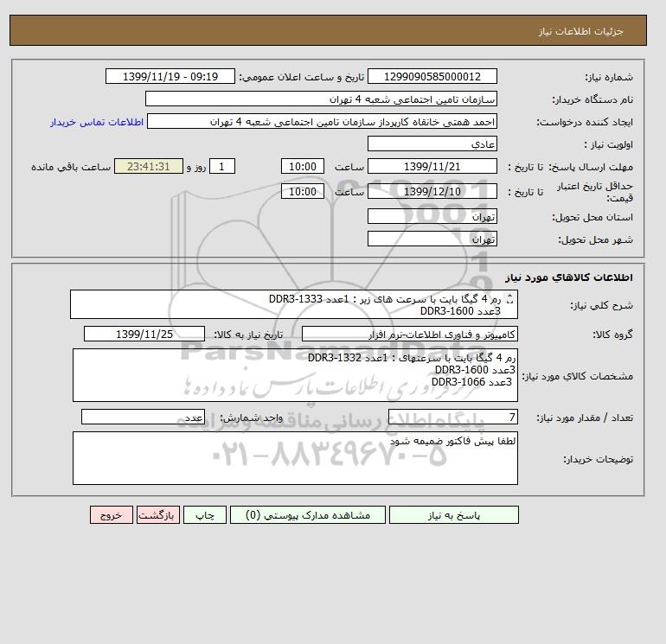Click the گروه کالا label
The height and width of the screenshot is (644, 666).
[612, 335]
